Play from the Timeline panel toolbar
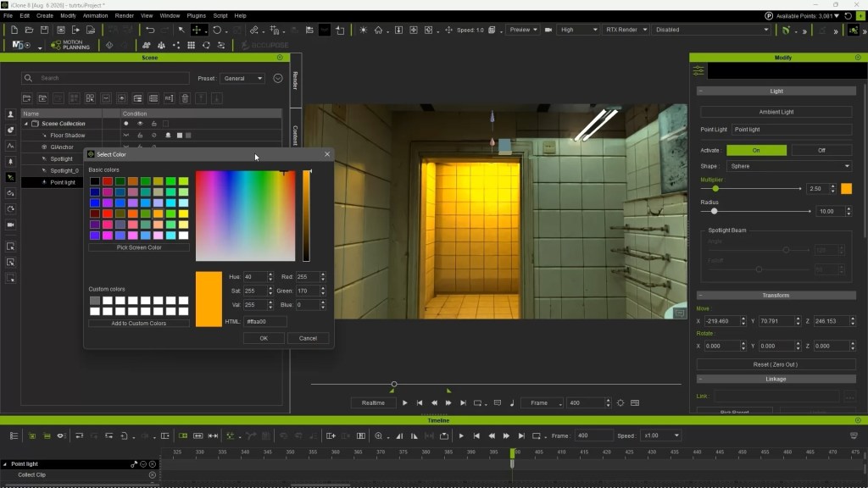 pyautogui.click(x=461, y=436)
